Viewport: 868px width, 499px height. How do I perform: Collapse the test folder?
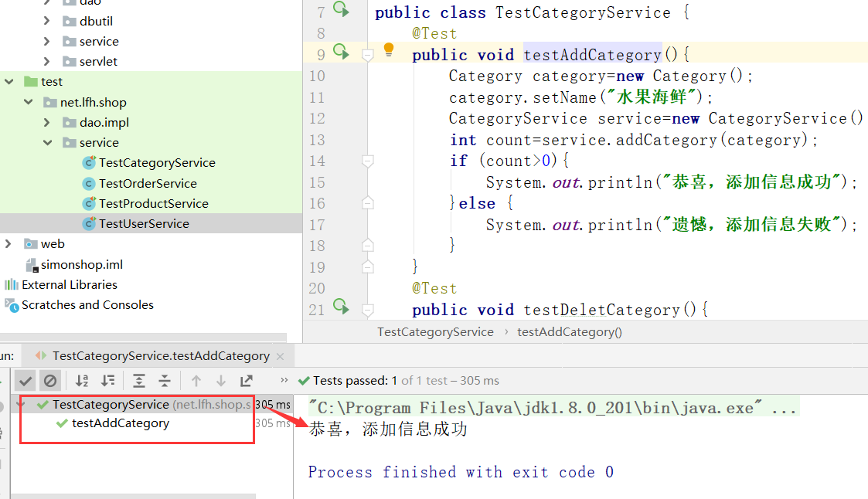(x=9, y=82)
